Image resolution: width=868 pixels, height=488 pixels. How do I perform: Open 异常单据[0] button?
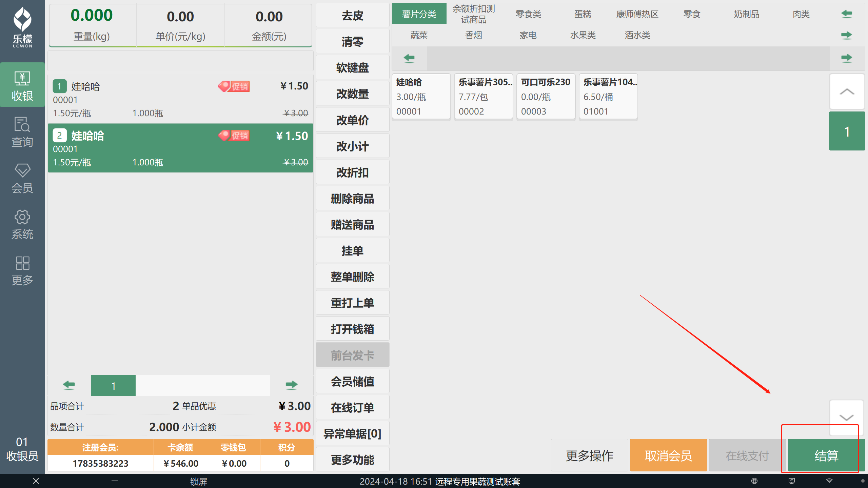click(x=353, y=433)
